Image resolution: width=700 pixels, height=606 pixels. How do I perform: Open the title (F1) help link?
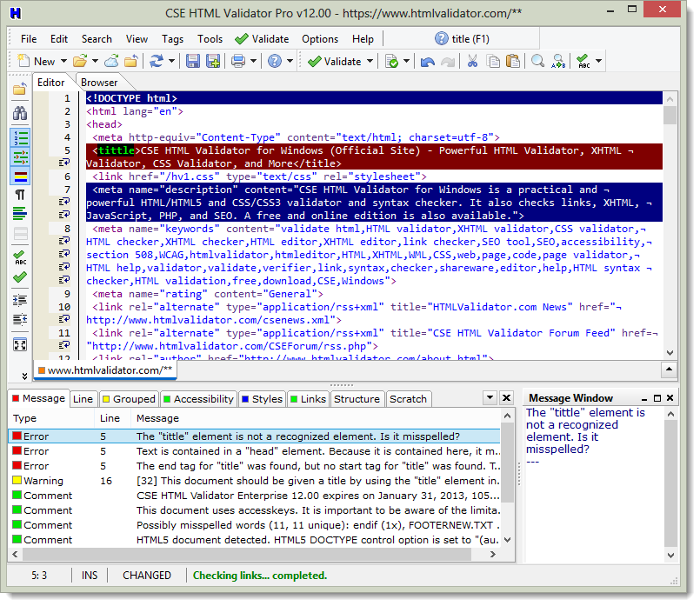point(462,38)
